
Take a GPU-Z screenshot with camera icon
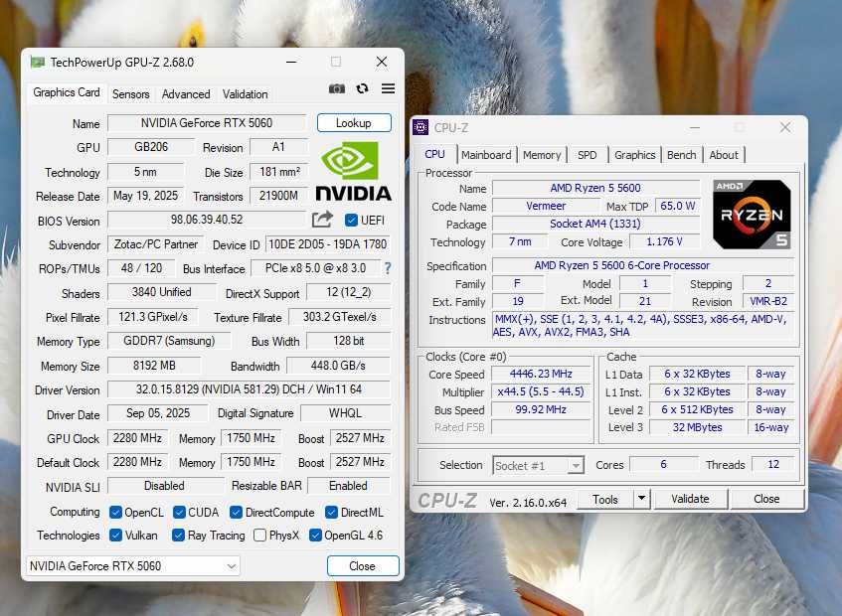pos(337,88)
